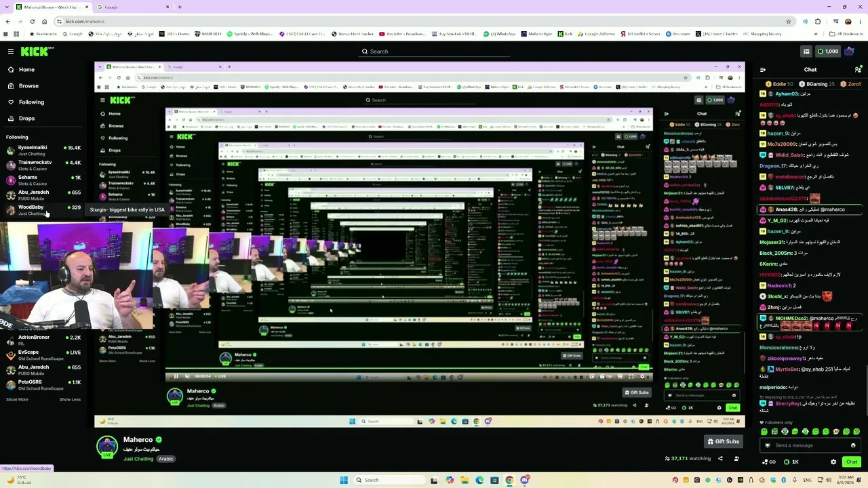Screen dimensions: 868x488
Task: Click the browser home icon
Action: (x=45, y=22)
